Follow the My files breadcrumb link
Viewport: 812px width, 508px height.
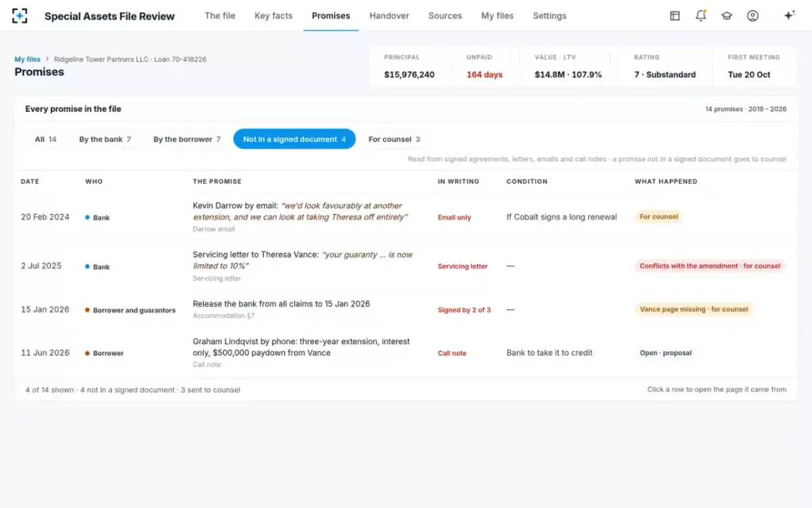pyautogui.click(x=28, y=60)
